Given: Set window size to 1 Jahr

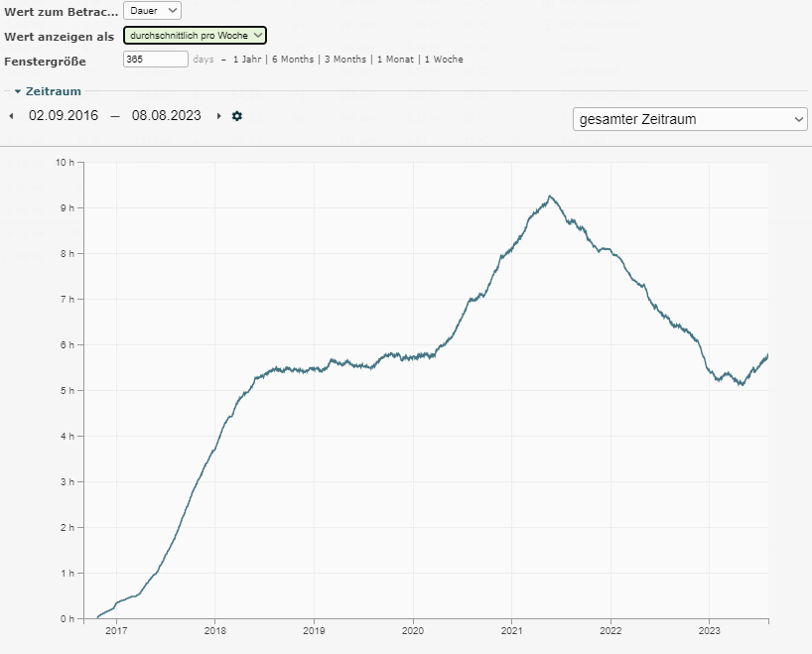Looking at the screenshot, I should point(247,60).
